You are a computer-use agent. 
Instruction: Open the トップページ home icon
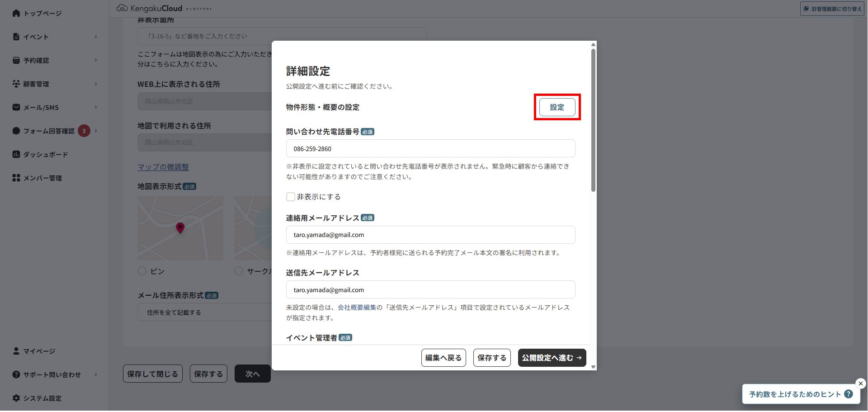tap(16, 13)
